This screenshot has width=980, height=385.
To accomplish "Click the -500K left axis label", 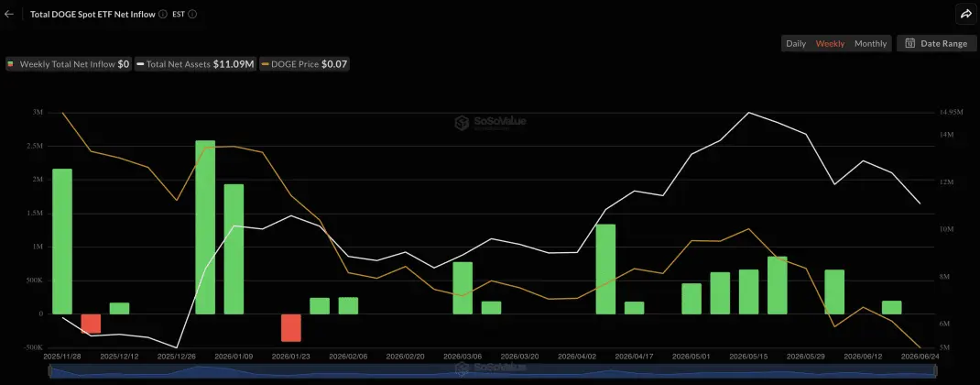I will coord(32,347).
